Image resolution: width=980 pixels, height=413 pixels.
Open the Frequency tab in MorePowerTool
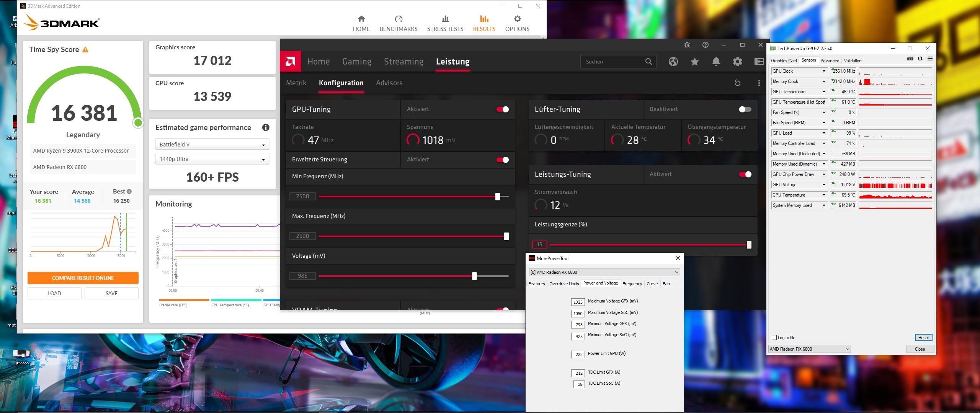[632, 284]
